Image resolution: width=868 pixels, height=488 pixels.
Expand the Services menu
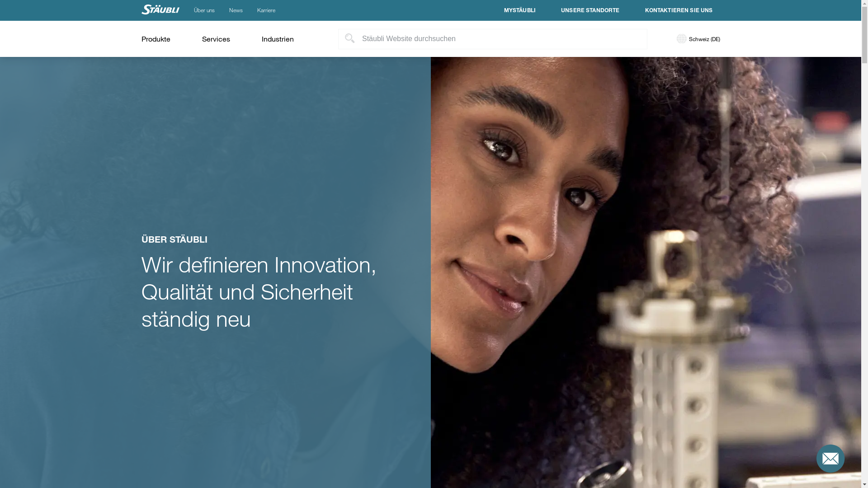(216, 39)
